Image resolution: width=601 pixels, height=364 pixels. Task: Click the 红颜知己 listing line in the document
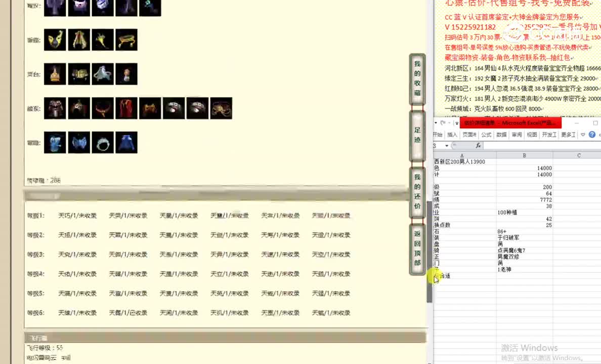[x=523, y=88]
